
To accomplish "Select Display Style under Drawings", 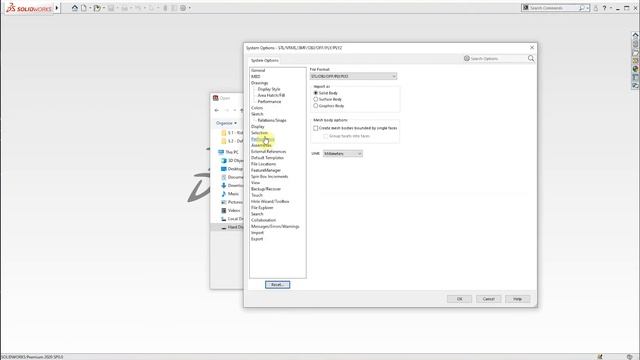I will click(x=269, y=89).
